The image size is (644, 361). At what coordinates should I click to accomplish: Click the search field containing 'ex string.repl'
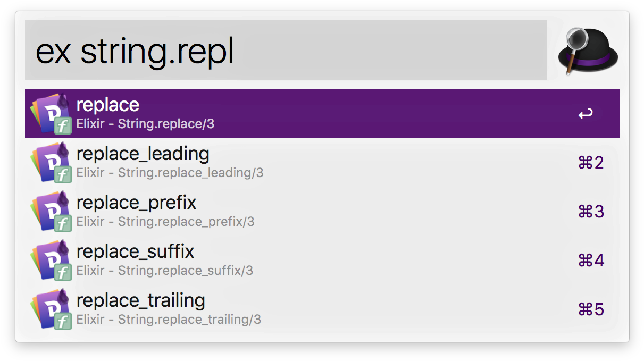[286, 51]
